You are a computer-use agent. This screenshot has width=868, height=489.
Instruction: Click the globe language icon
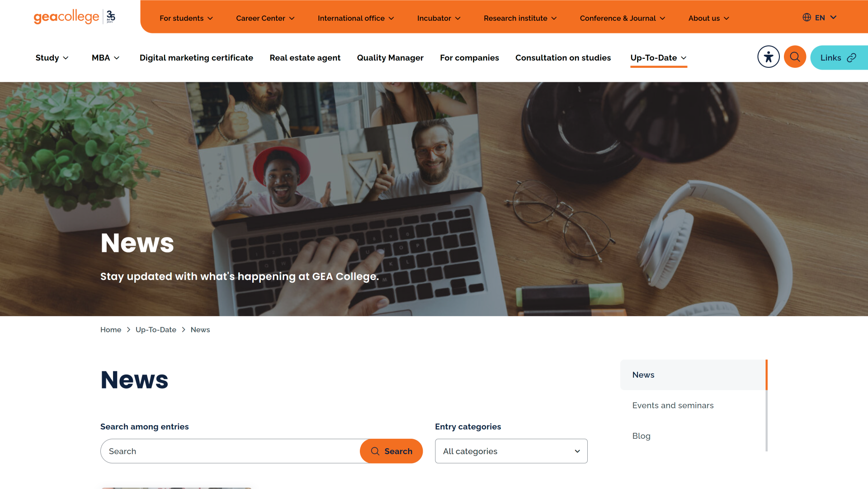pos(807,18)
